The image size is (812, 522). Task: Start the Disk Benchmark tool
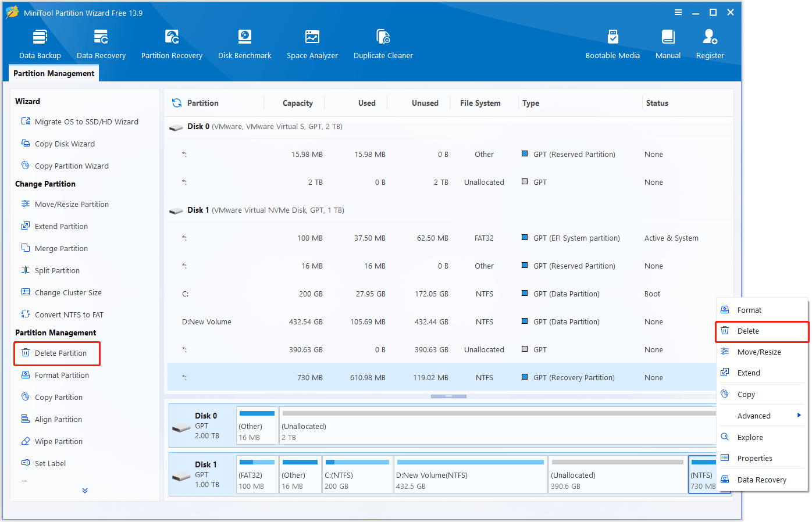tap(244, 44)
